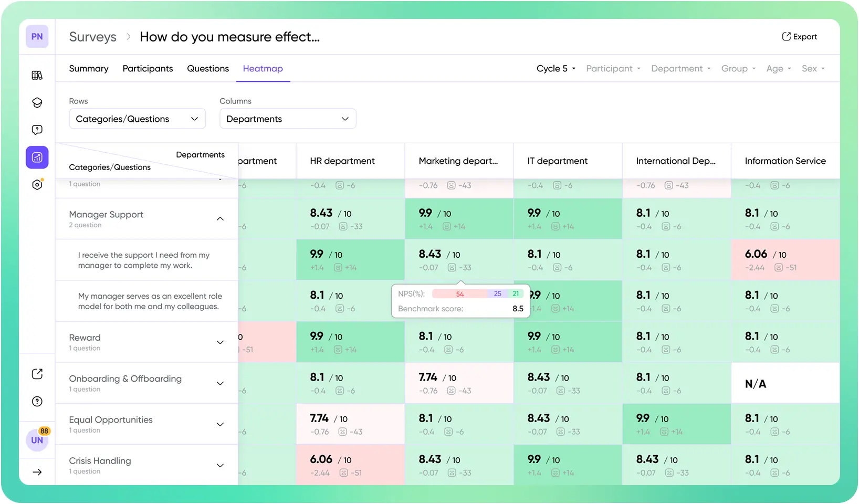This screenshot has width=859, height=504.
Task: Open the Rows Categories/Questions dropdown
Action: tap(137, 119)
